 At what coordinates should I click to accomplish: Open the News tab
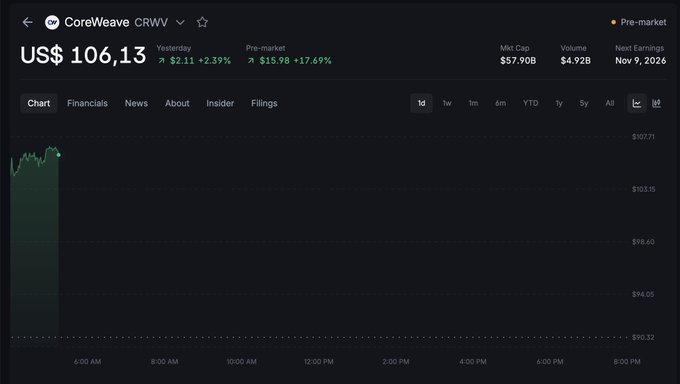click(136, 103)
